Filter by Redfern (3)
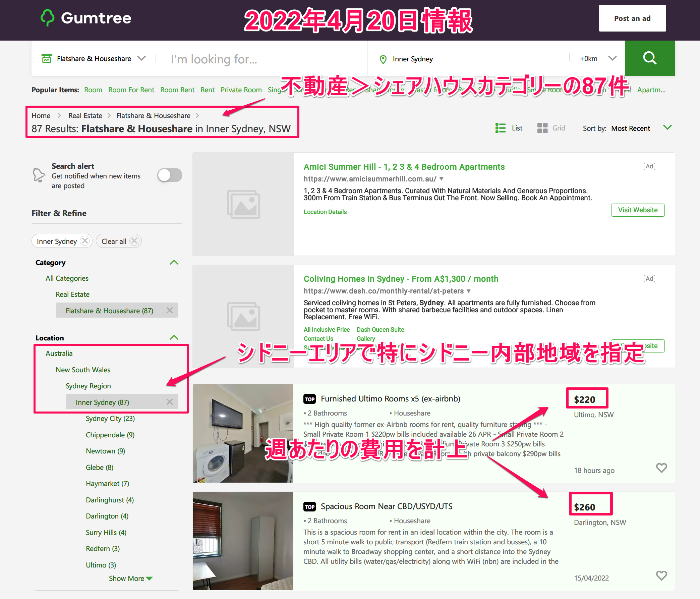This screenshot has width=700, height=599. coord(102,549)
